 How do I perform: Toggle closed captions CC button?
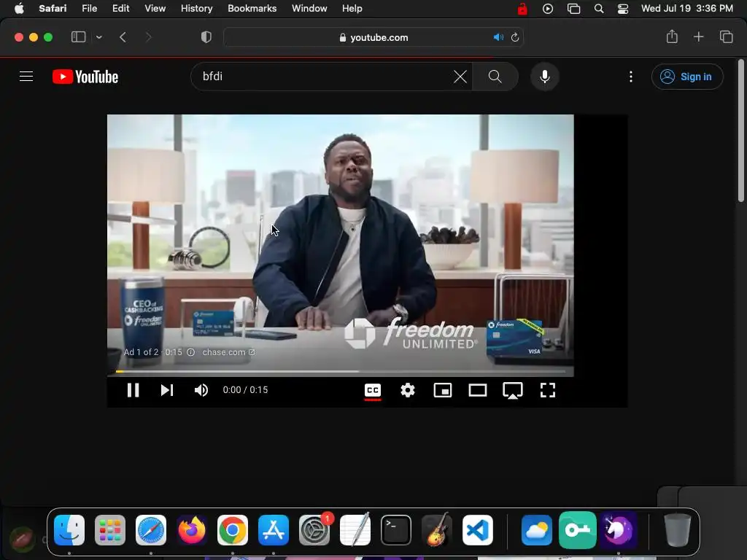(x=373, y=390)
